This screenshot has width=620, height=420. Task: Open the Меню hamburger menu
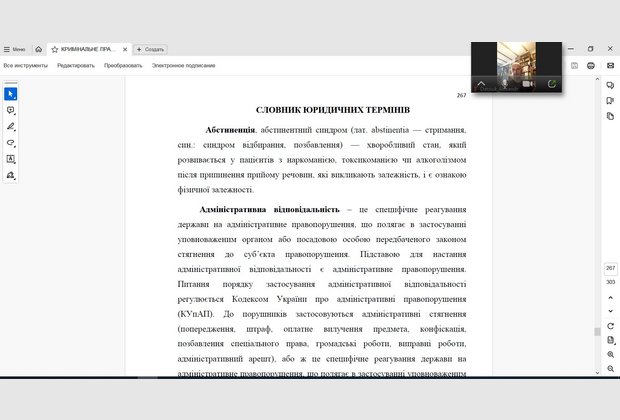click(x=14, y=48)
